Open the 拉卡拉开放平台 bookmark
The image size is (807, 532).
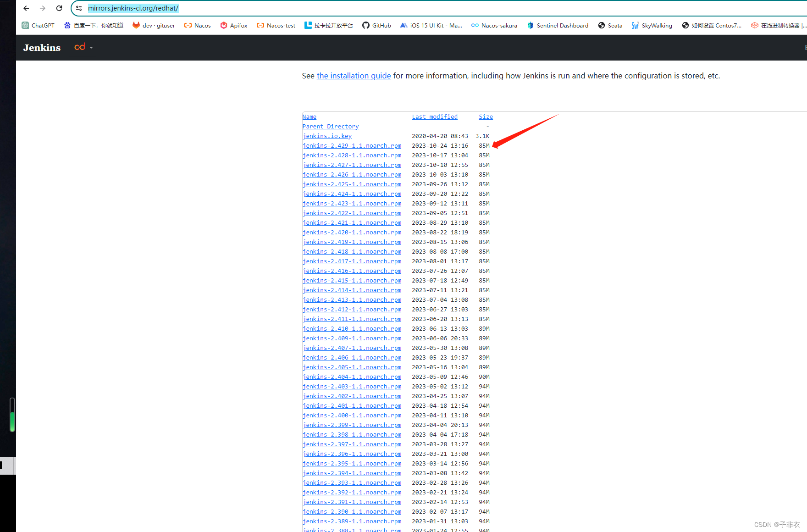pos(328,26)
